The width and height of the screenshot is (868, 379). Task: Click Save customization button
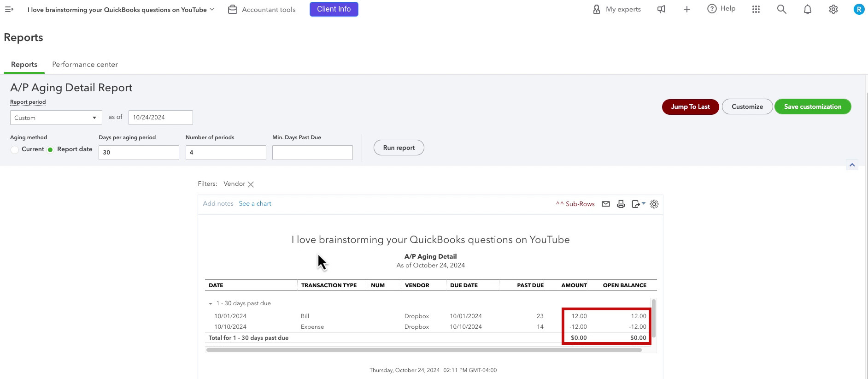tap(813, 107)
